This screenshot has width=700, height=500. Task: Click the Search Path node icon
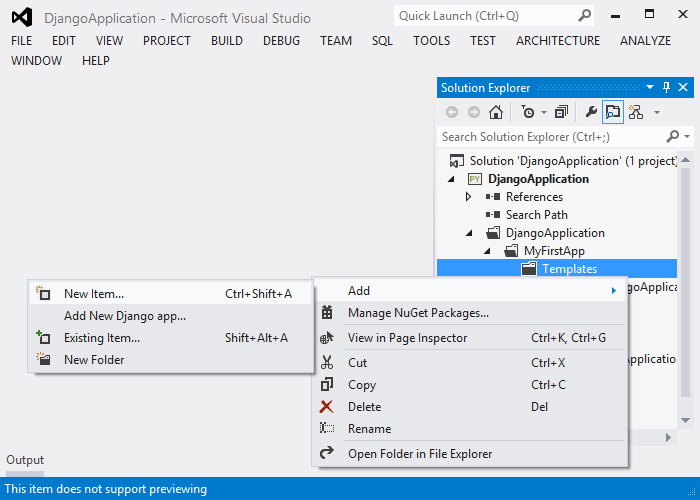click(x=493, y=215)
